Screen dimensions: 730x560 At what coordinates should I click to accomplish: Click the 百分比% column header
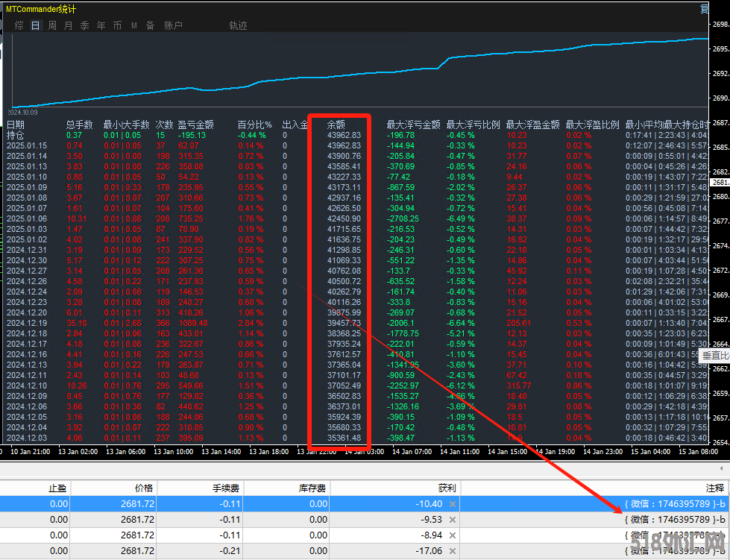click(x=255, y=125)
